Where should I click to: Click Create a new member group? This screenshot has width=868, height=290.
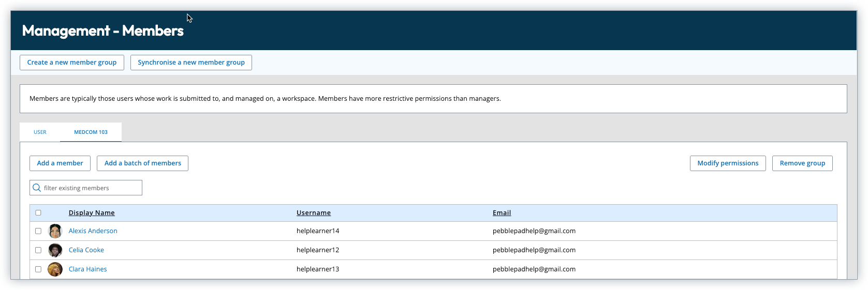point(72,63)
